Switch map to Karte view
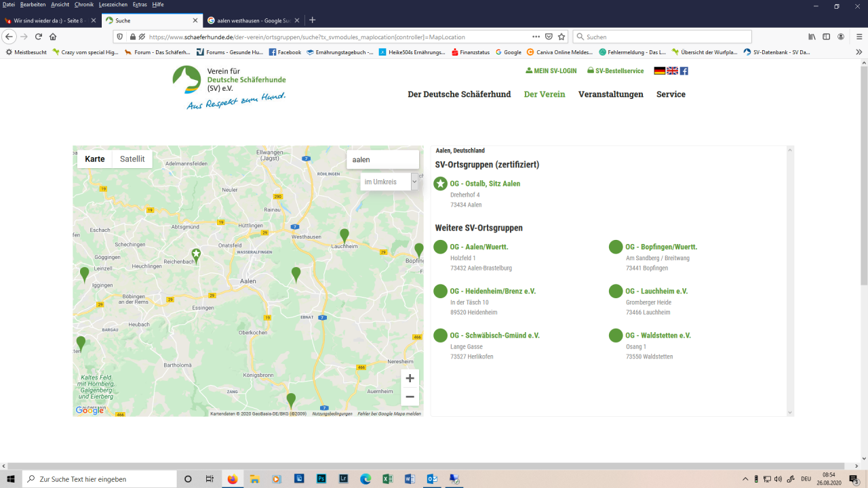Screen dimensions: 868x488 click(95, 159)
